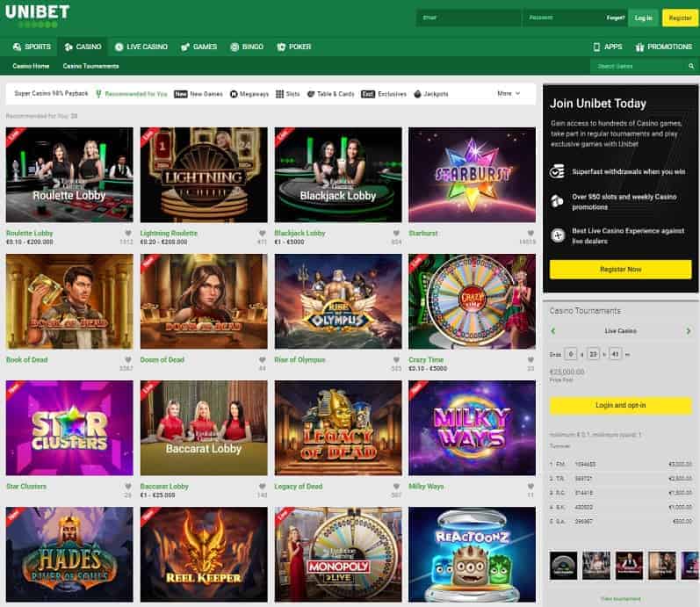Go to previous tournament with left arrow

(x=553, y=331)
